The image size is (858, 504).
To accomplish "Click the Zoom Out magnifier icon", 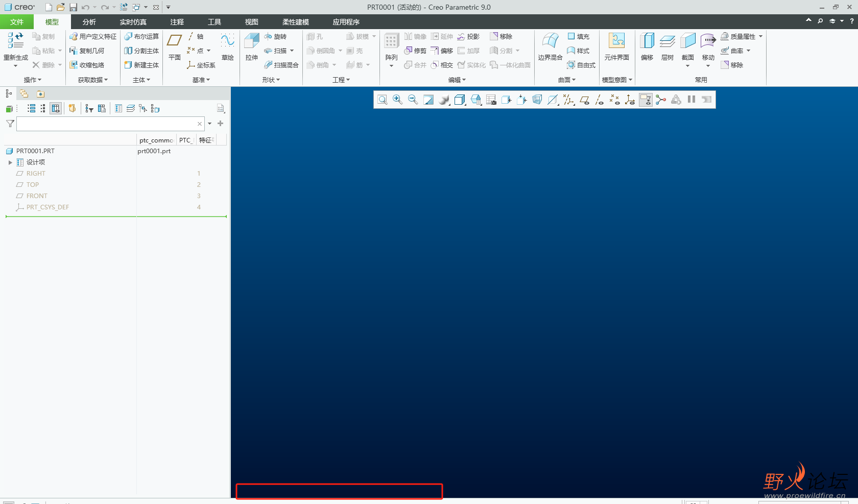I will [x=413, y=100].
